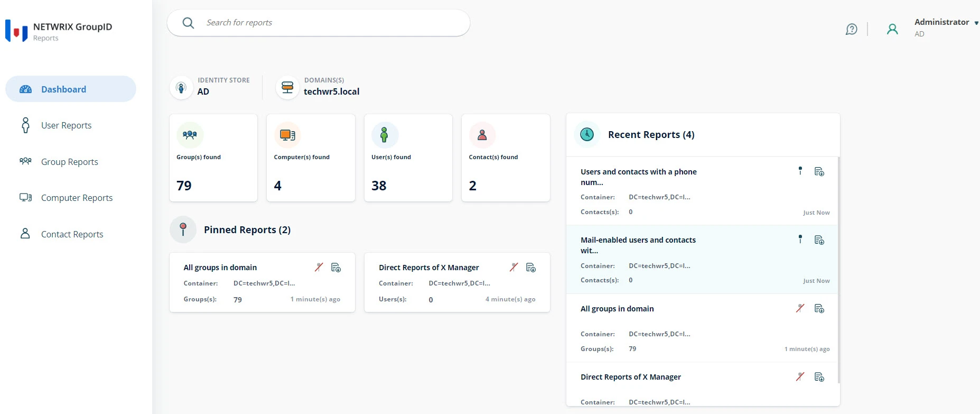This screenshot has height=414, width=980.
Task: Click the Netwrix GroupID logo
Action: pyautogui.click(x=16, y=31)
